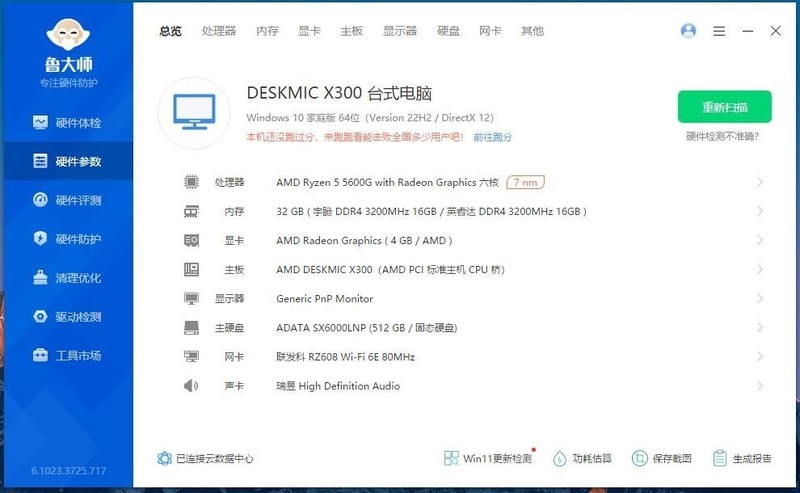Open 清理优化 in the sidebar
800x493 pixels.
click(x=67, y=278)
